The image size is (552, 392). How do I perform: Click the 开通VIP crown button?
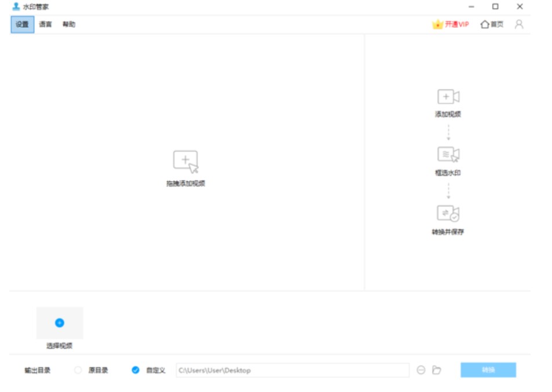click(x=451, y=24)
